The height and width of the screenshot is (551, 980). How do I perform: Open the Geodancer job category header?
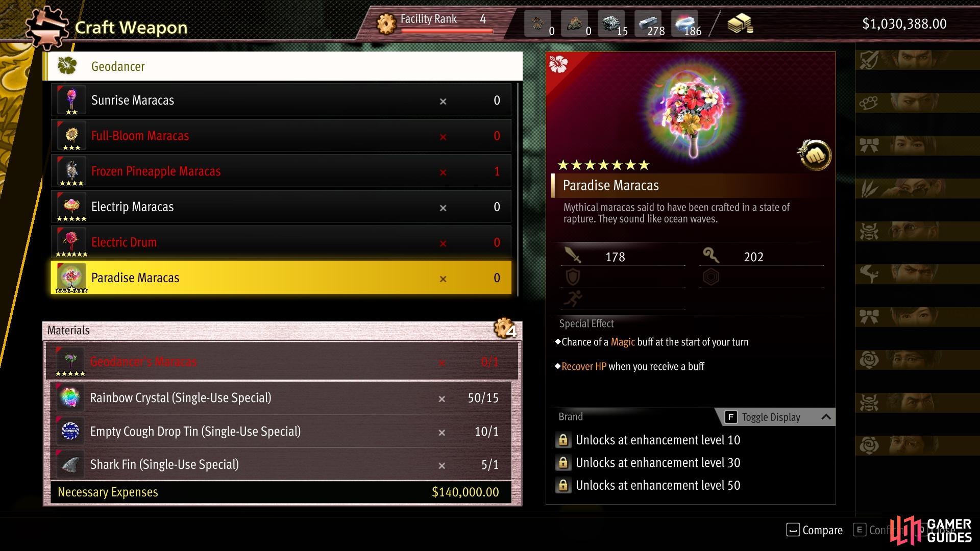tap(283, 66)
